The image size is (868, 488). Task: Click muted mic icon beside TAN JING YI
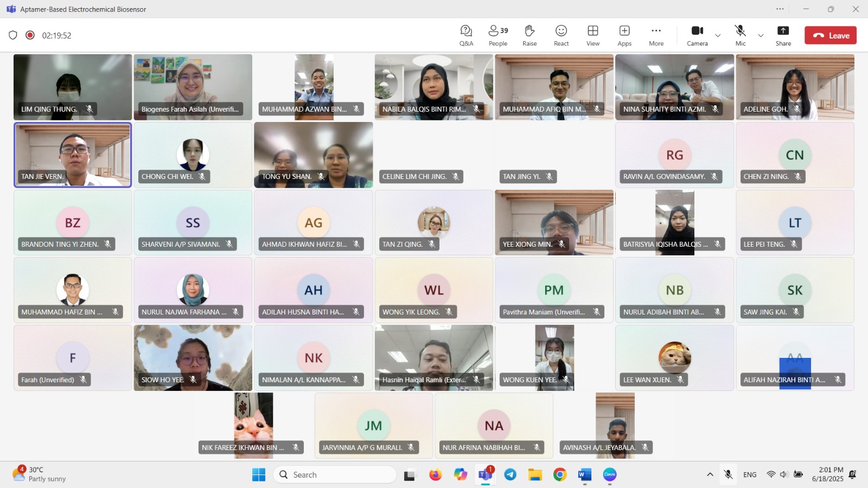coord(549,176)
